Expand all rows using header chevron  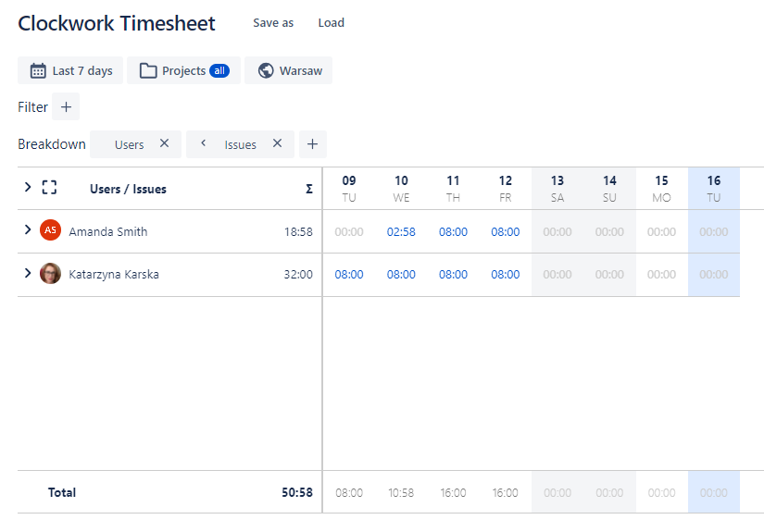28,188
